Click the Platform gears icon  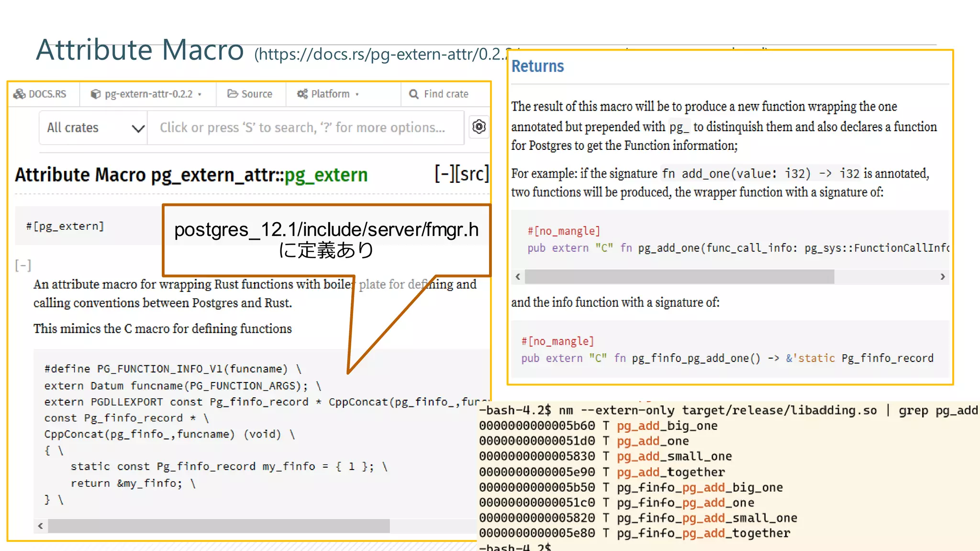tap(302, 94)
